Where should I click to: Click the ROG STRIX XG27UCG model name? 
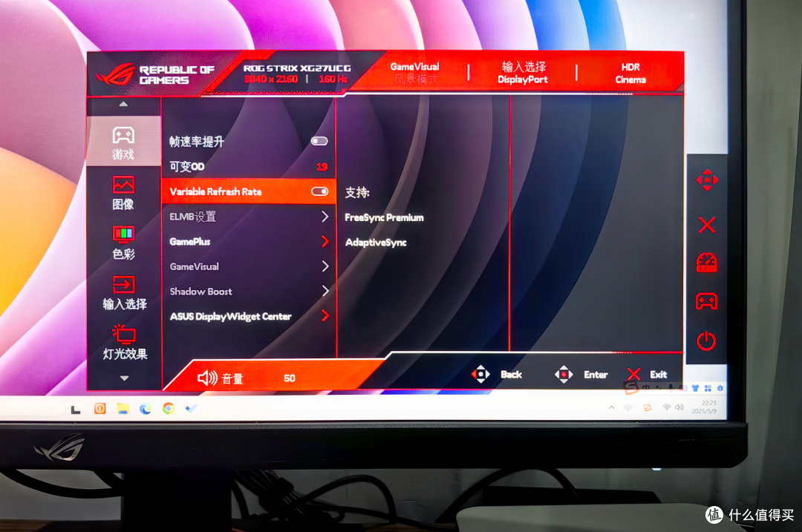297,68
